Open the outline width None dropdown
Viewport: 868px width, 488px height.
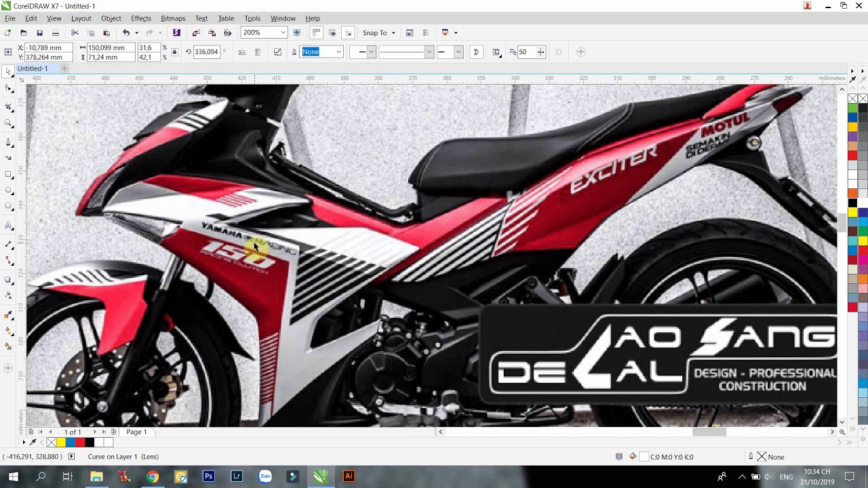[338, 52]
